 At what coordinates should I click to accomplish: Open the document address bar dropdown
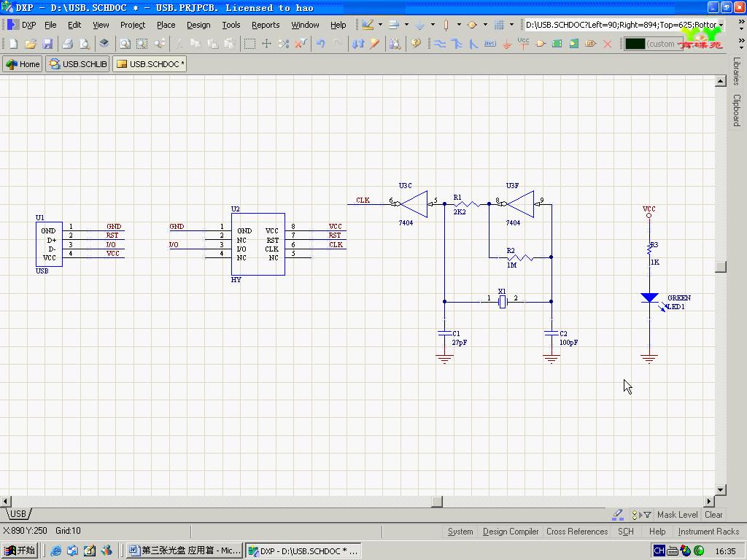click(721, 25)
